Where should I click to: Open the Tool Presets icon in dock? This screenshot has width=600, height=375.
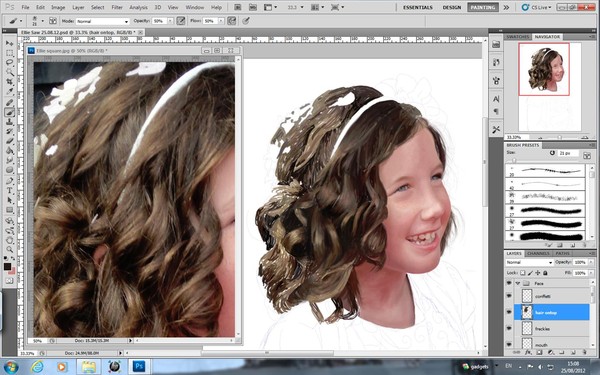tap(496, 129)
